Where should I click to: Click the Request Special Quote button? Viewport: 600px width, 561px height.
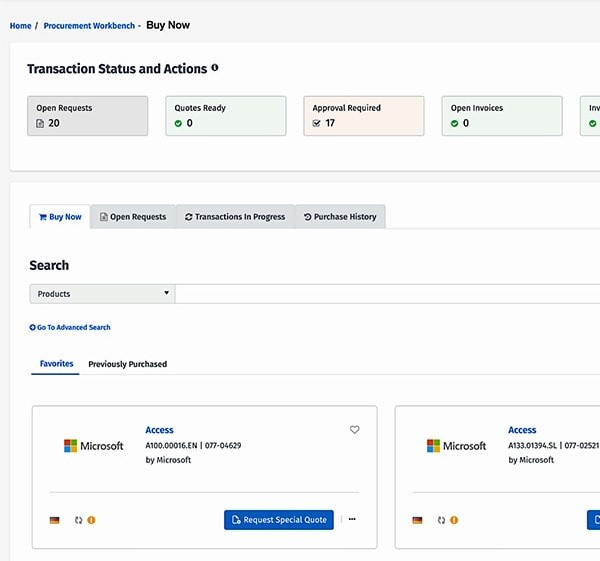(x=279, y=520)
